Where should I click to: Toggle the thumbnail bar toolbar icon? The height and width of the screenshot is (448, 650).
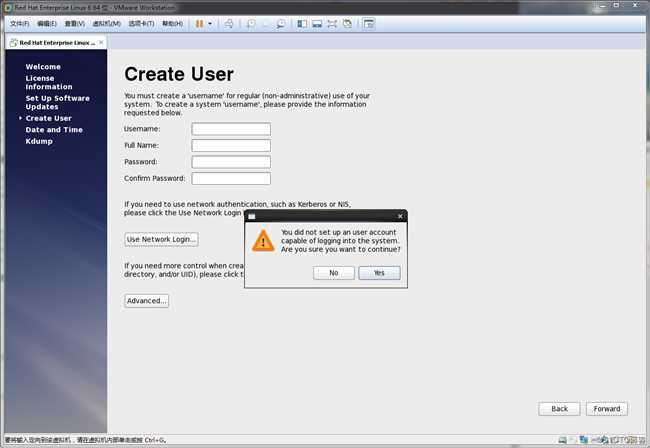coord(317,24)
